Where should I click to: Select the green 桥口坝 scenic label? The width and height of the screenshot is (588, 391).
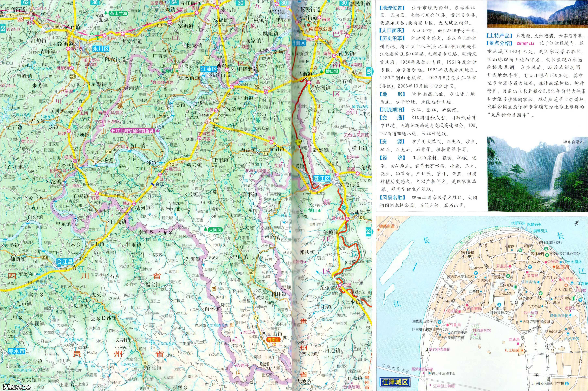point(332,72)
